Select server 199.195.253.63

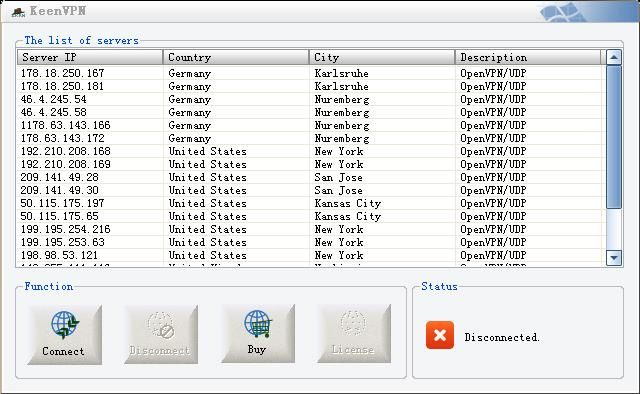coord(309,243)
